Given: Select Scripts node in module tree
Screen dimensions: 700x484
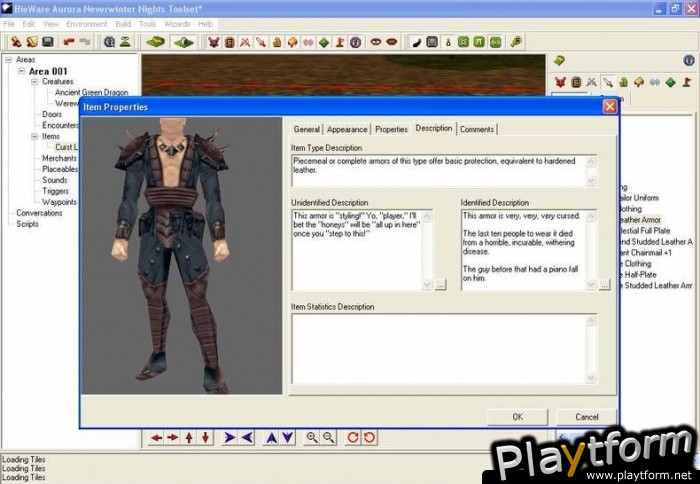Looking at the screenshot, I should coord(27,224).
